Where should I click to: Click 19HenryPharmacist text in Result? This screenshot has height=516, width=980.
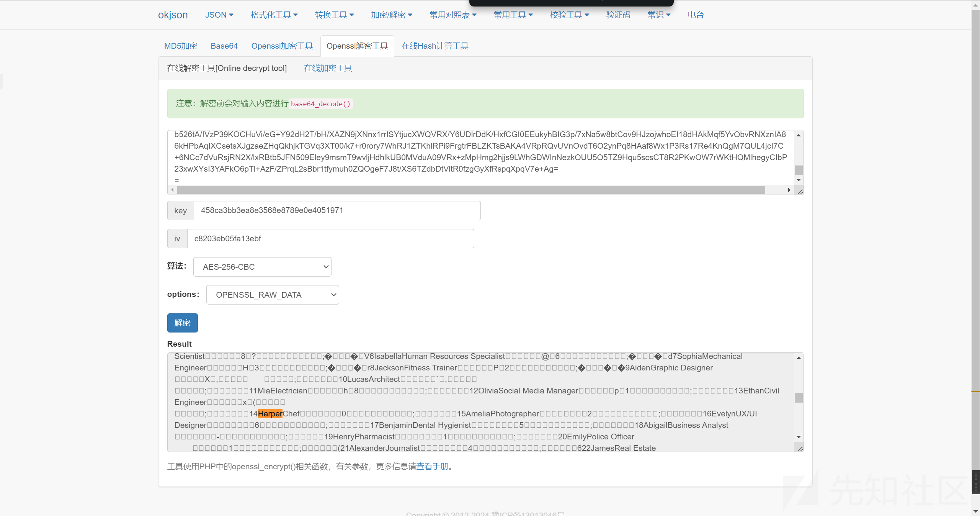359,437
